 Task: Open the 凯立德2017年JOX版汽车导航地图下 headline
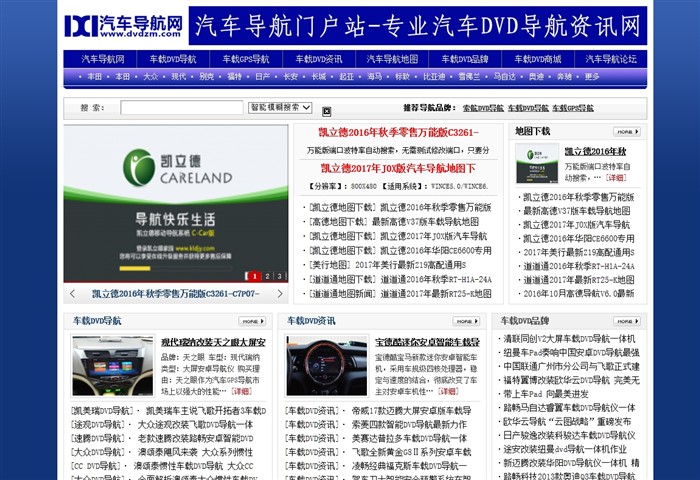point(398,168)
